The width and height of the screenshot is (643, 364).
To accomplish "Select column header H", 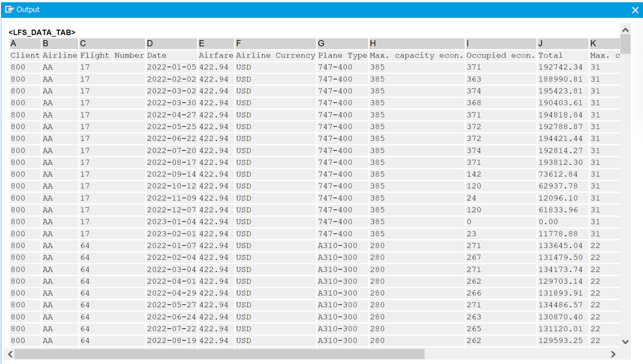I will pos(417,43).
